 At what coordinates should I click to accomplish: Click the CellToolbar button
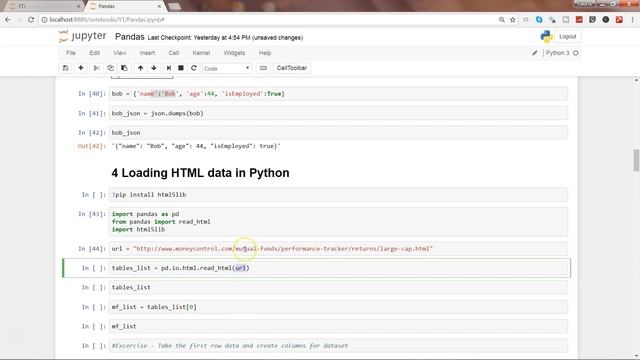tap(291, 68)
